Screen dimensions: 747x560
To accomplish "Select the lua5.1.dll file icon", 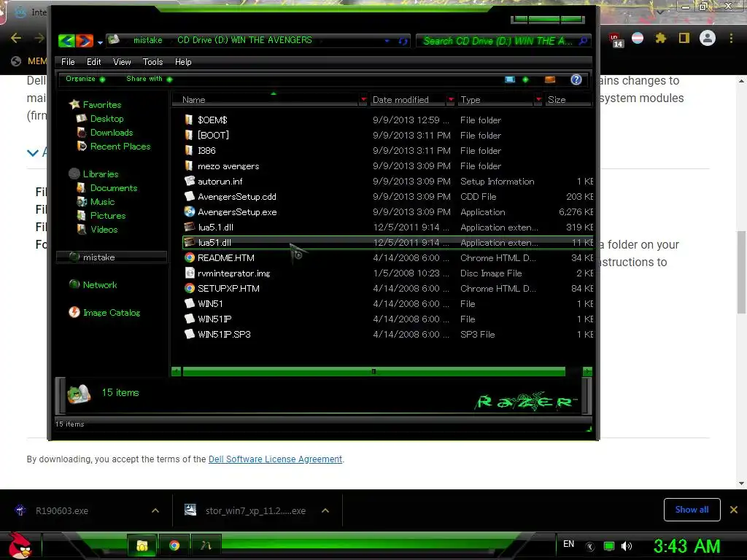I will (x=190, y=227).
